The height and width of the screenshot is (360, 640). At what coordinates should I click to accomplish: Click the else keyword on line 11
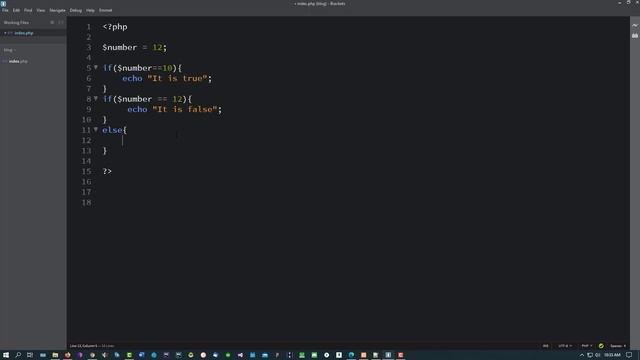(x=112, y=130)
